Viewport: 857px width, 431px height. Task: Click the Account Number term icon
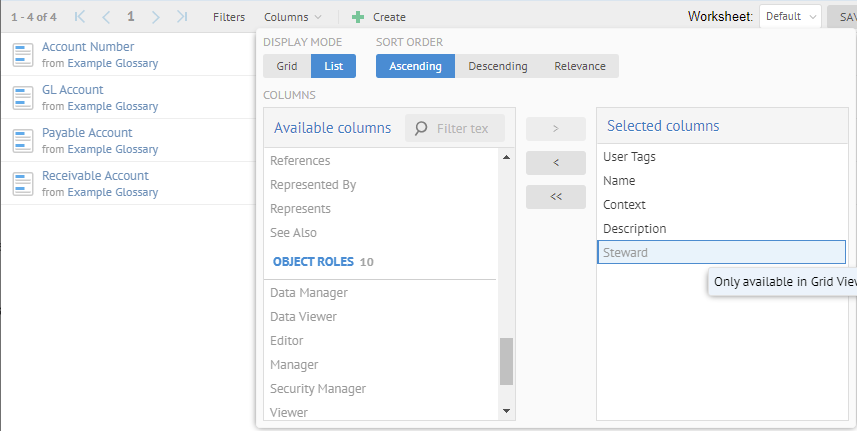pos(23,55)
